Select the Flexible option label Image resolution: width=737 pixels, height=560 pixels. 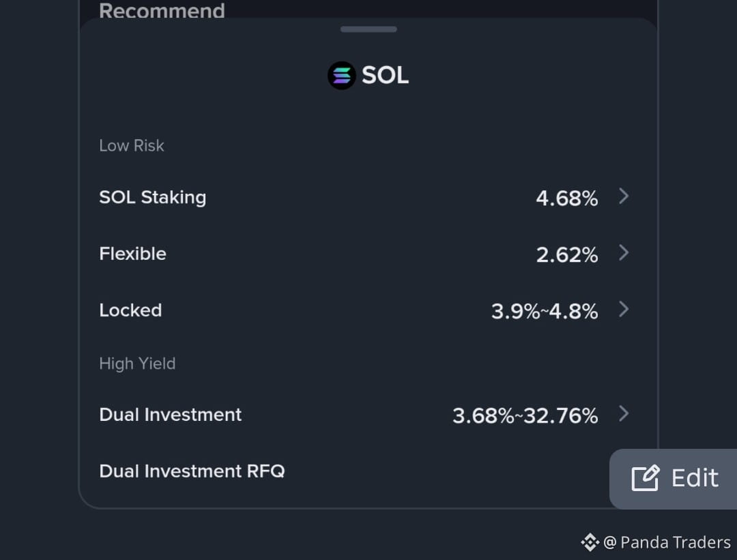pyautogui.click(x=132, y=254)
